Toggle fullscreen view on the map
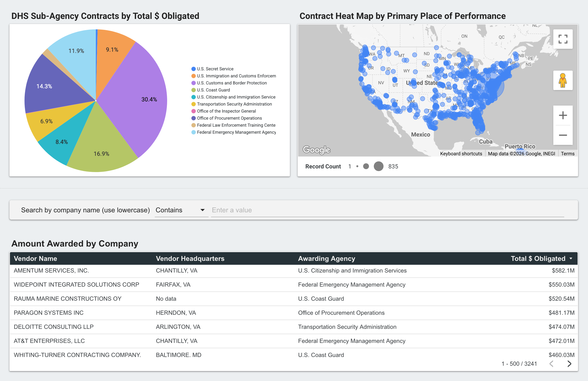 [x=563, y=39]
